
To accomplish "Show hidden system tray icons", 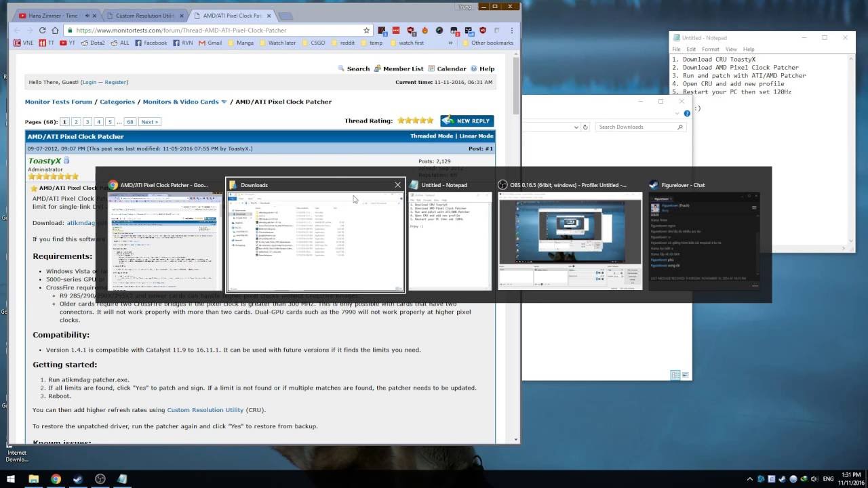I will pyautogui.click(x=751, y=479).
